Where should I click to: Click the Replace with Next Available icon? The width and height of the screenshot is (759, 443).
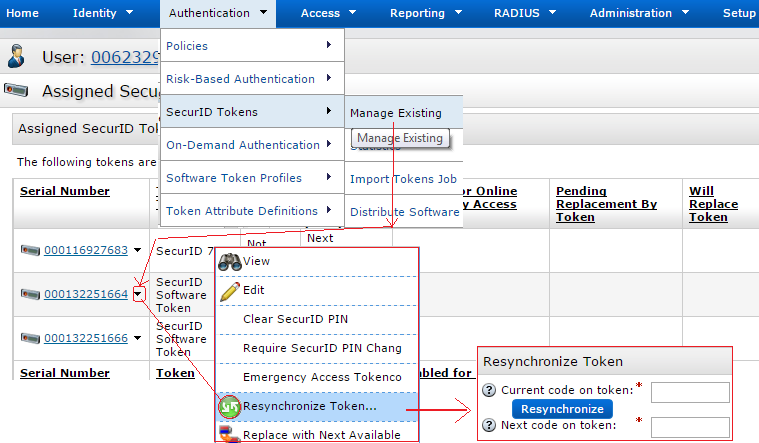coord(230,435)
